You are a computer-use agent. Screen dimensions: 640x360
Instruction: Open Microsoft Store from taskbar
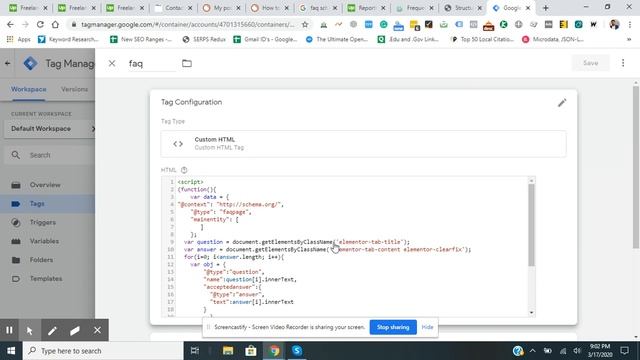pos(251,351)
